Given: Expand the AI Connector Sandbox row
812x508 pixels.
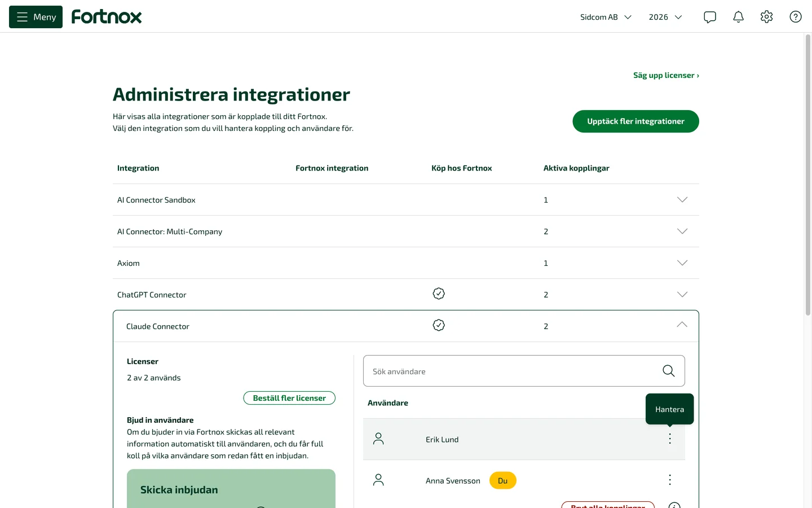Looking at the screenshot, I should click(x=682, y=200).
